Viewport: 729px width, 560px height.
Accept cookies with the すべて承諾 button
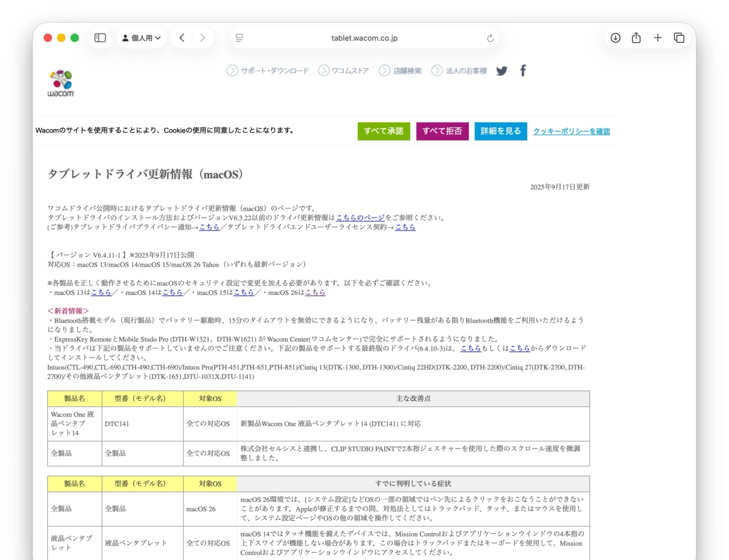(x=384, y=131)
